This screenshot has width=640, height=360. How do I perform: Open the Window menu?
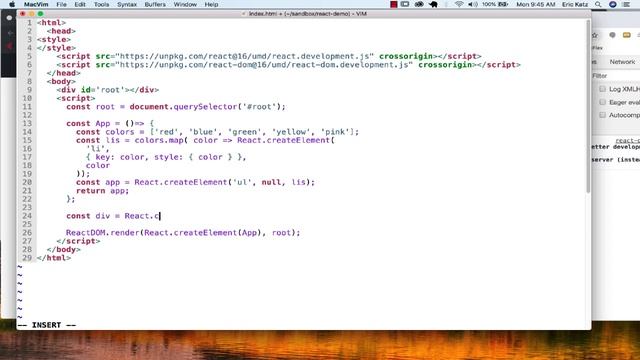(185, 4)
